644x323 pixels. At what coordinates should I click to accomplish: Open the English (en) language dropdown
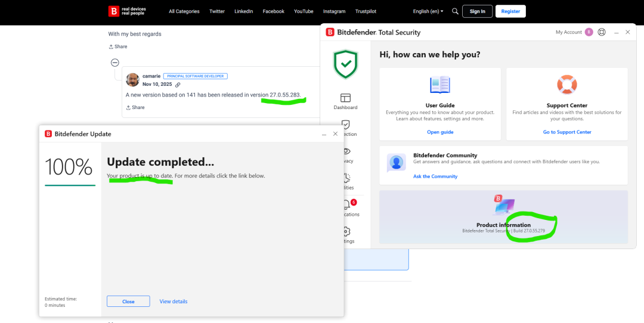428,11
